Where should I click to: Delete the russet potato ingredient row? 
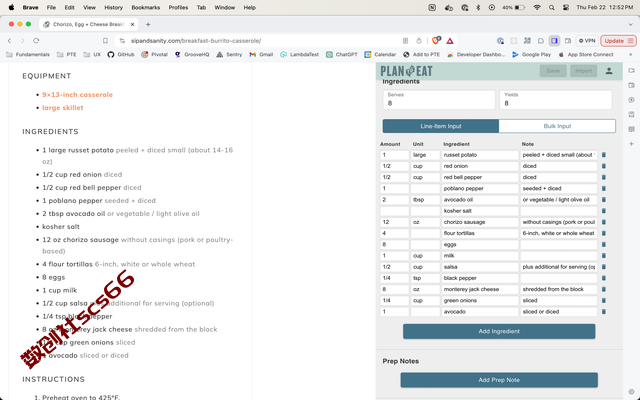click(x=604, y=155)
